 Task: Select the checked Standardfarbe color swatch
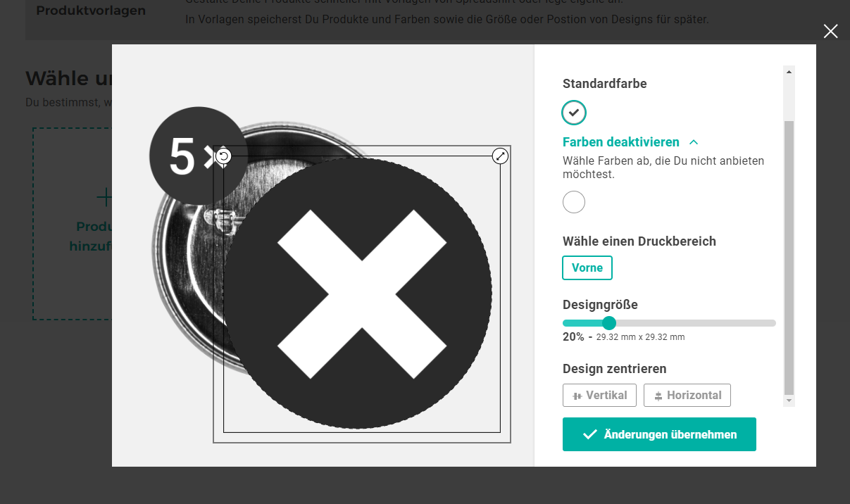574,112
